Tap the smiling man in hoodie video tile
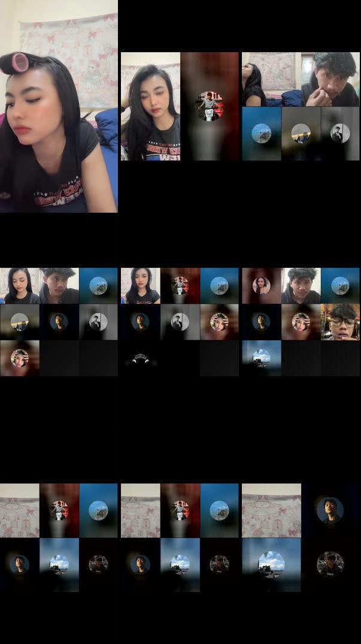This screenshot has height=644, width=361. pos(301,286)
